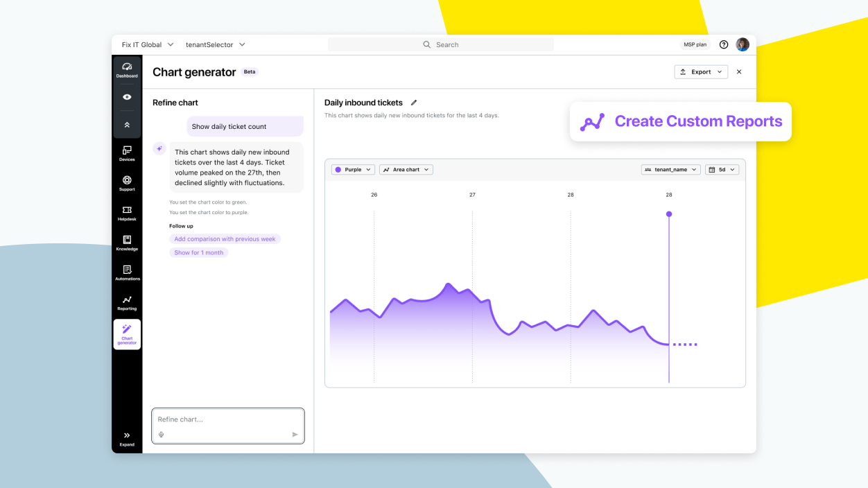Image resolution: width=868 pixels, height=488 pixels.
Task: Open the Area chart type dropdown
Action: click(406, 169)
